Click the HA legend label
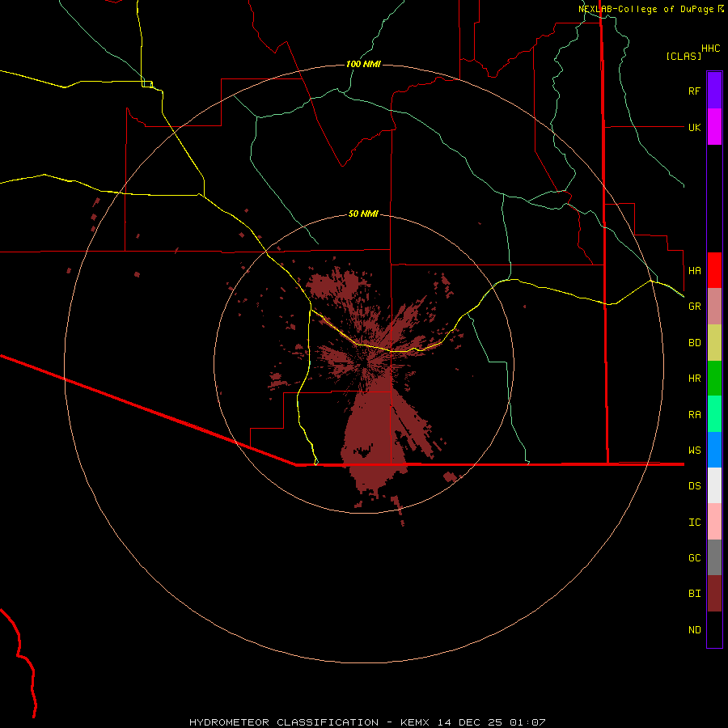 click(x=694, y=270)
